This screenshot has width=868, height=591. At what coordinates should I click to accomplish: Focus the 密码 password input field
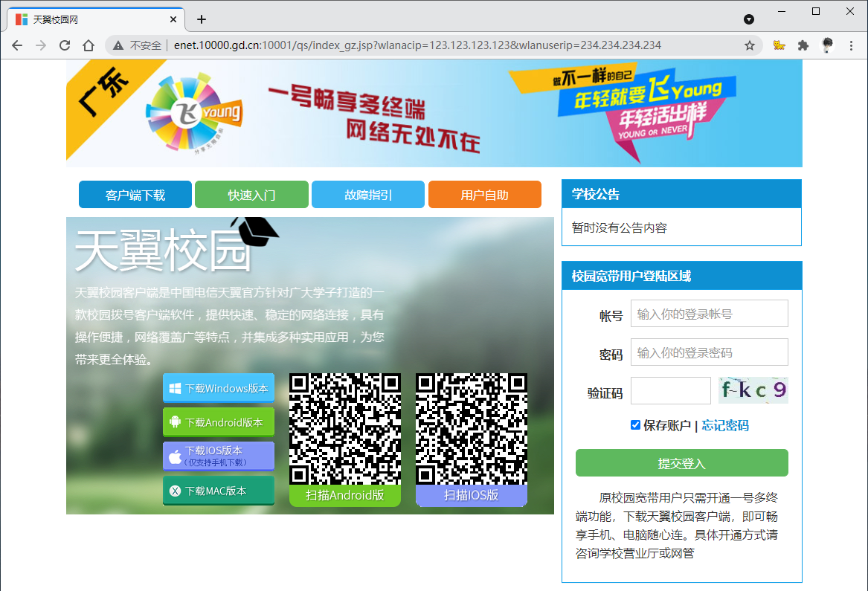coord(709,352)
